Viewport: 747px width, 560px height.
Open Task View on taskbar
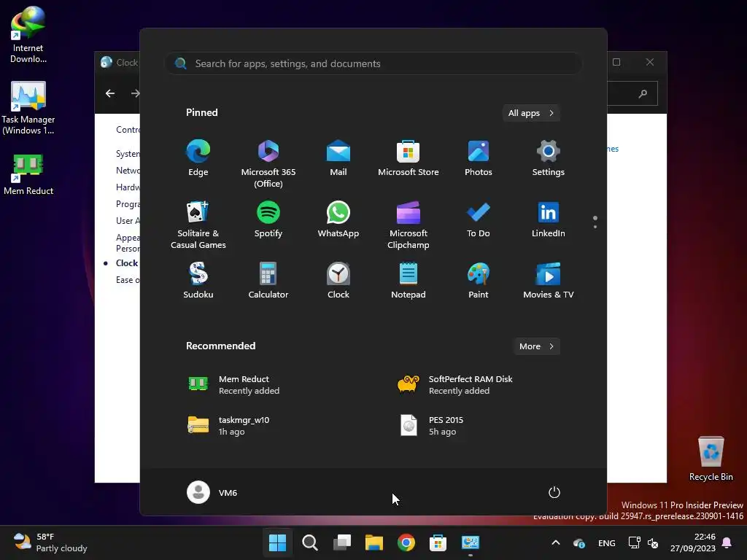[x=341, y=542]
